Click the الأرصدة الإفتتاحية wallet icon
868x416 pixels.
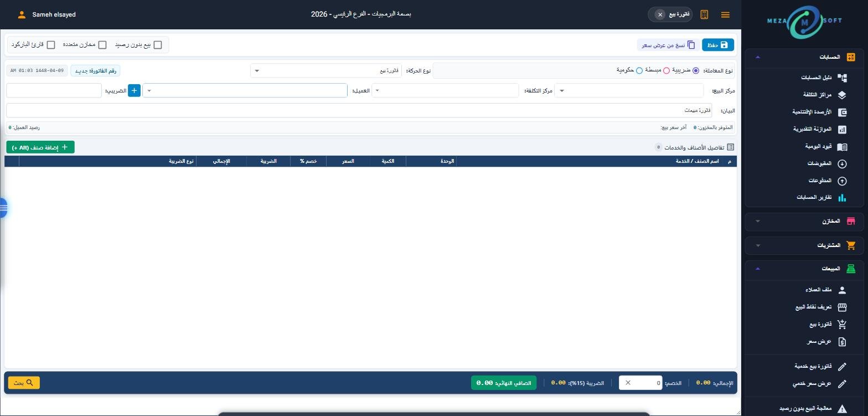842,112
